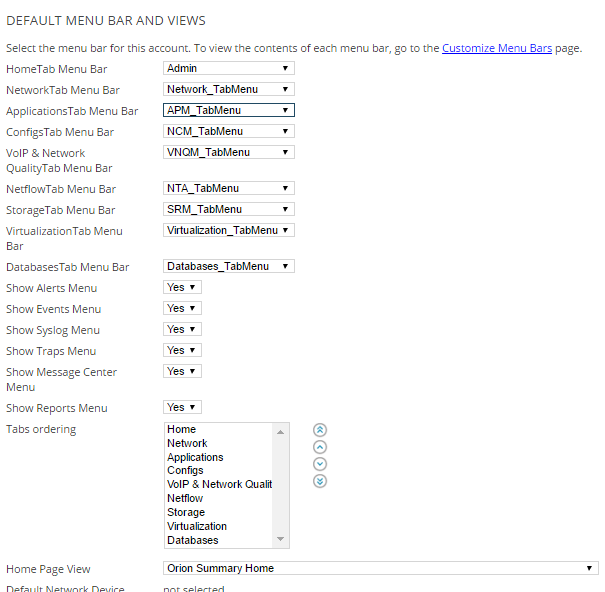Change the Show Traps Menu Yes dropdown
Image resolution: width=605 pixels, height=592 pixels.
click(182, 350)
